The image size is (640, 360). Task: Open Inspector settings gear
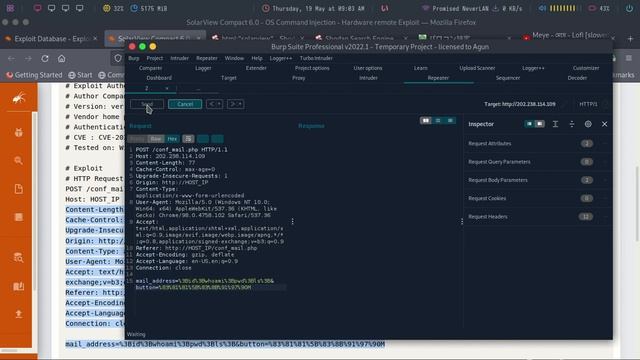pos(588,124)
